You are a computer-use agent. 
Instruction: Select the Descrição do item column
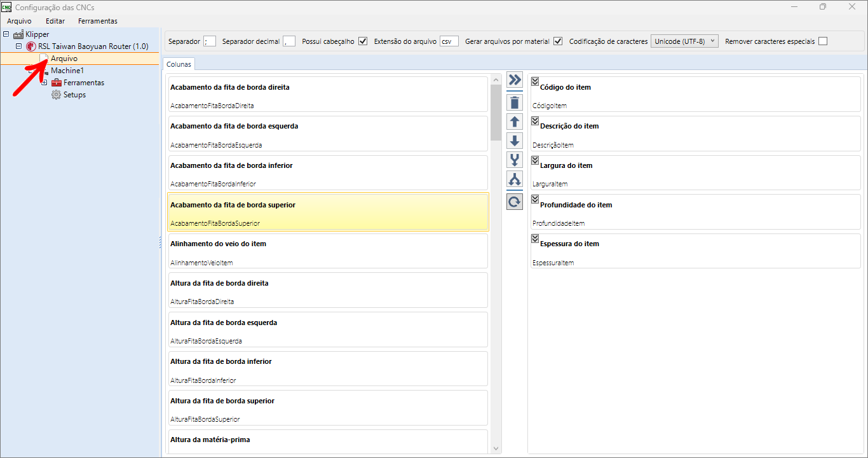696,134
